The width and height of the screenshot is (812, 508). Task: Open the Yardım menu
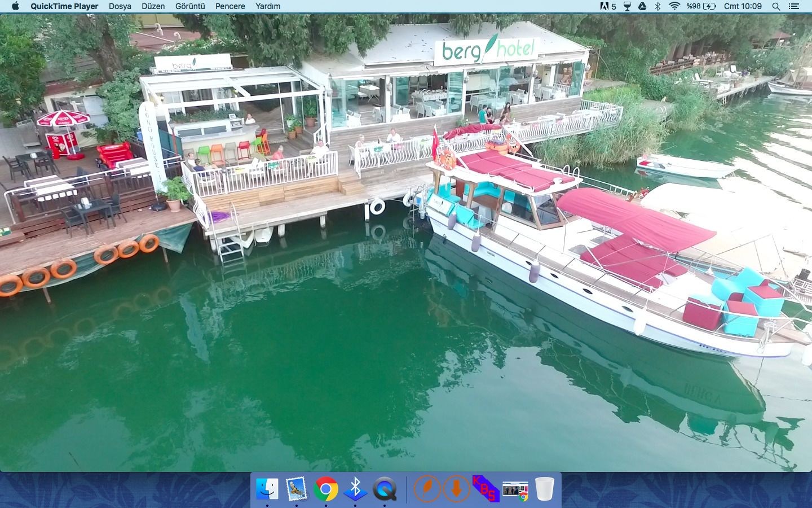[x=268, y=6]
